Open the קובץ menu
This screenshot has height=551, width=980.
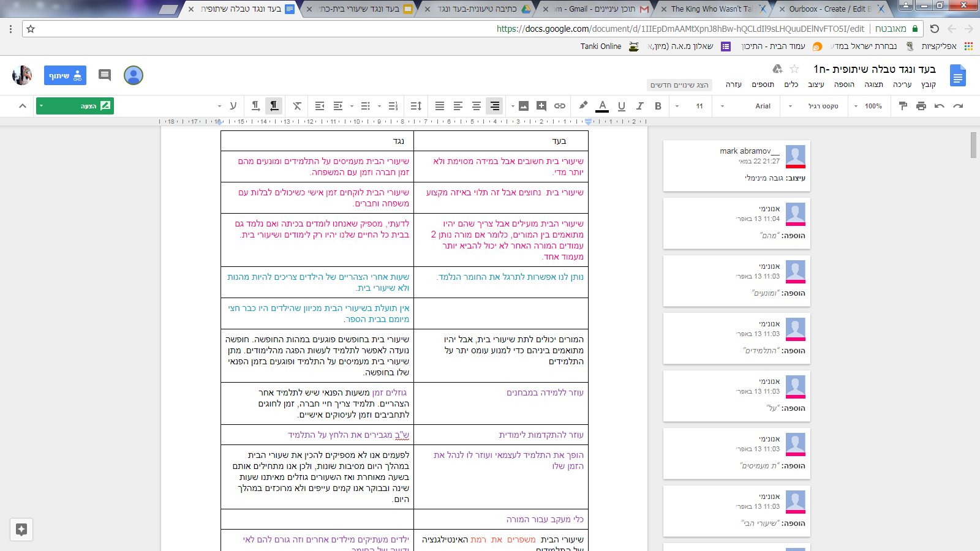point(928,84)
